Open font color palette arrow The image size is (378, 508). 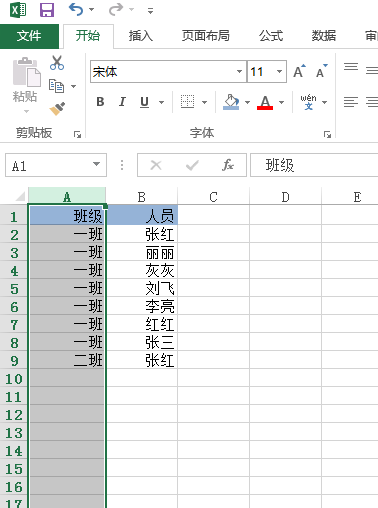pyautogui.click(x=282, y=102)
